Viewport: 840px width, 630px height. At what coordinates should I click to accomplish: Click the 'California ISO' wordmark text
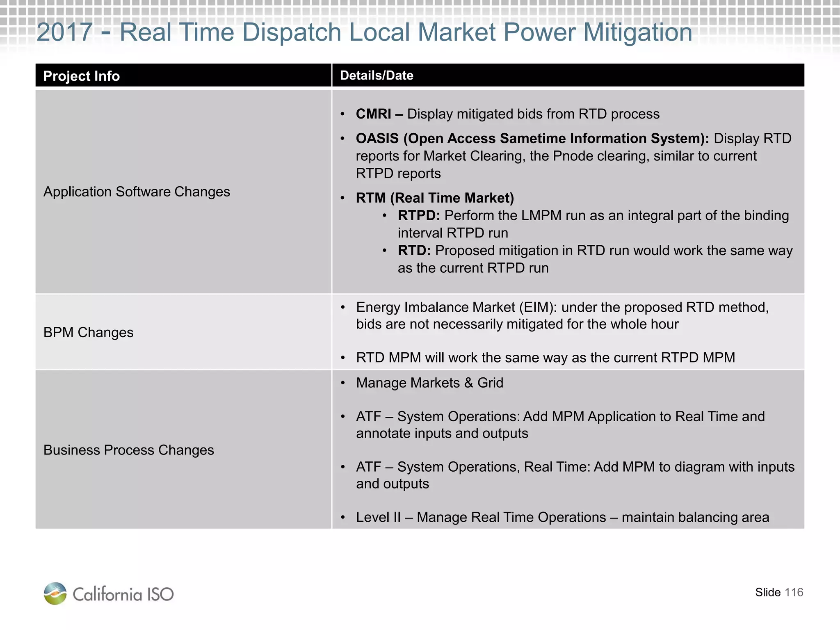[123, 594]
